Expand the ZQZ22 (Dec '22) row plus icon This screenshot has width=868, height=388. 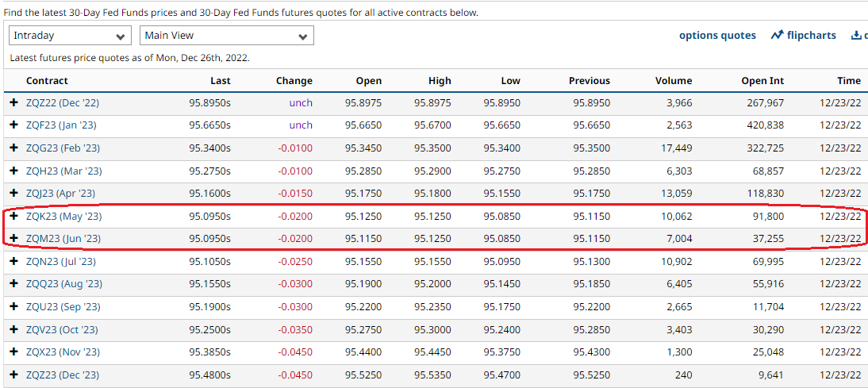tap(13, 103)
